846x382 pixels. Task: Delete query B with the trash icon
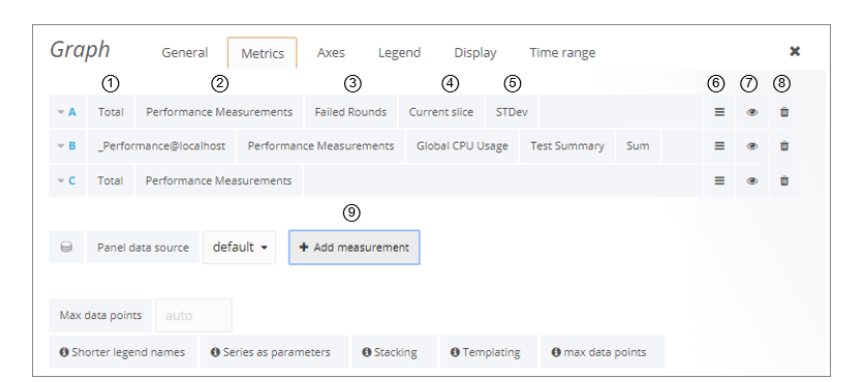pyautogui.click(x=784, y=146)
